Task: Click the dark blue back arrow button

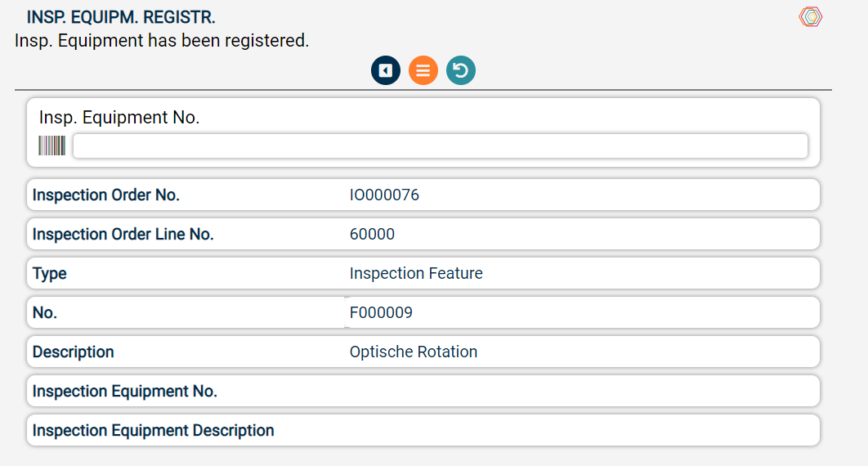Action: [385, 70]
